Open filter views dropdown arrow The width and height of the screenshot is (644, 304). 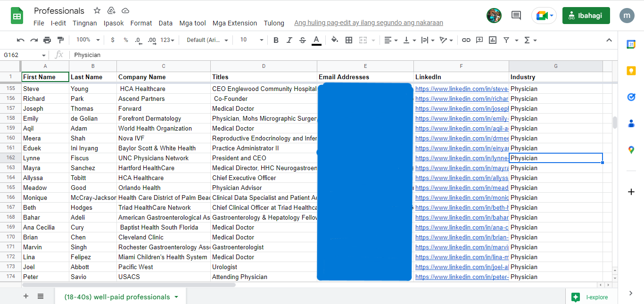click(x=517, y=40)
